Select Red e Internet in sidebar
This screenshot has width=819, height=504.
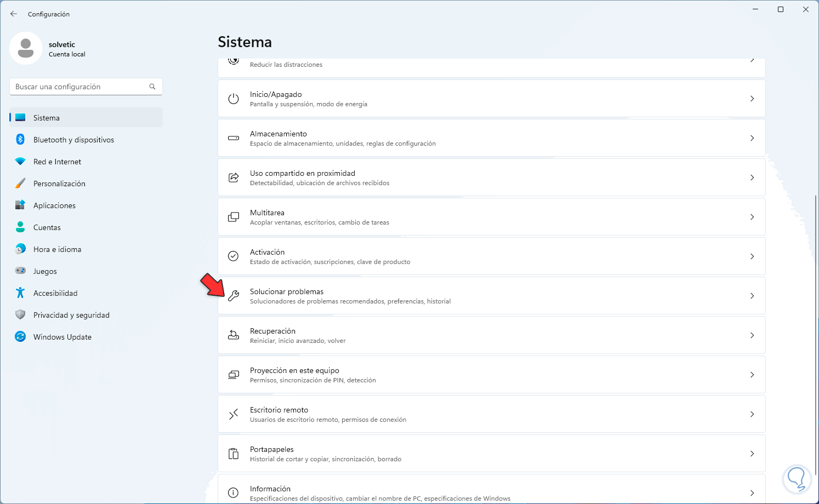[x=57, y=162]
